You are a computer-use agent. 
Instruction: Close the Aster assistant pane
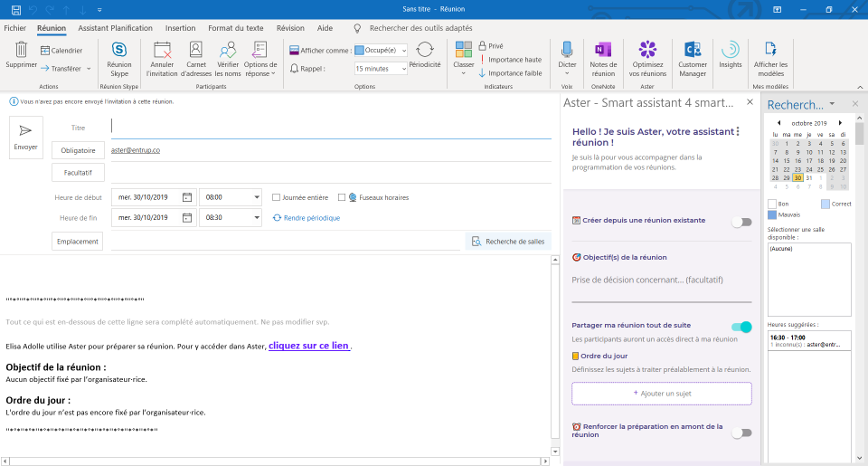(750, 102)
